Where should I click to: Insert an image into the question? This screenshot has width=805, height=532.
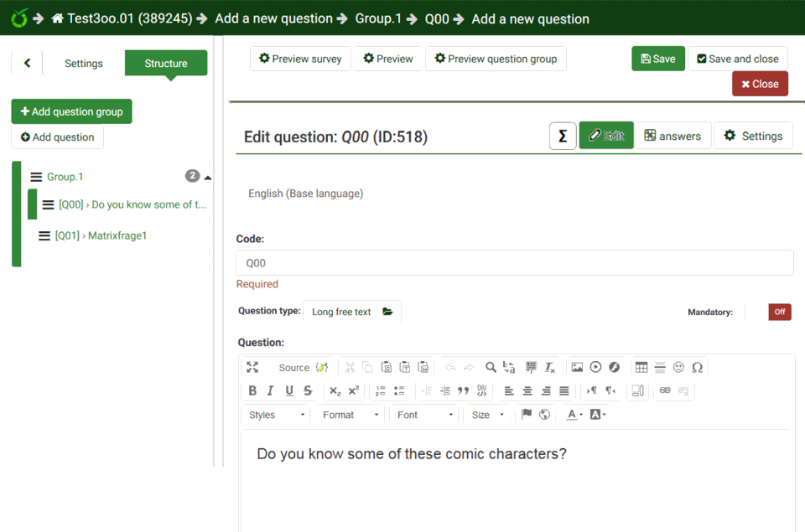pos(577,367)
